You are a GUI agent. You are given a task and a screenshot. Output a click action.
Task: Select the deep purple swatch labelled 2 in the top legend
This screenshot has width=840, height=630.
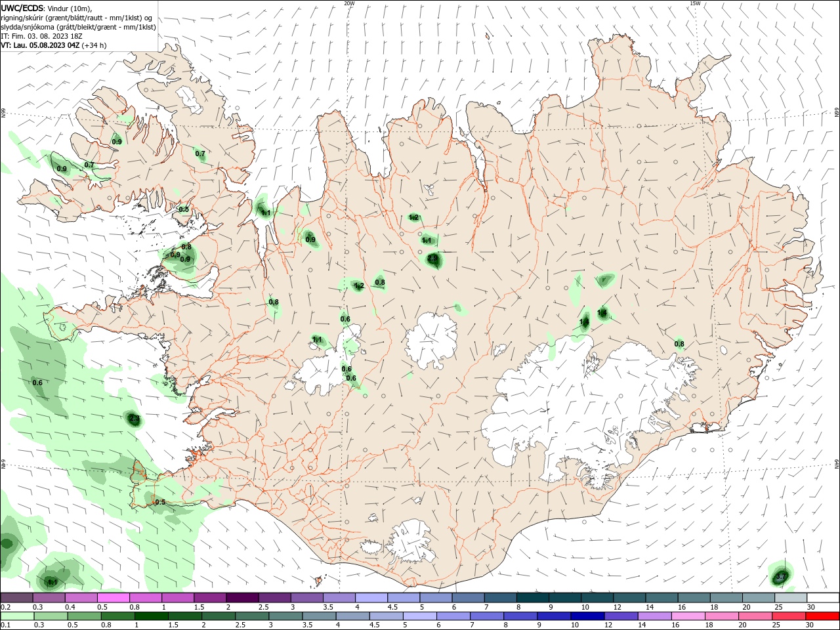pos(242,597)
